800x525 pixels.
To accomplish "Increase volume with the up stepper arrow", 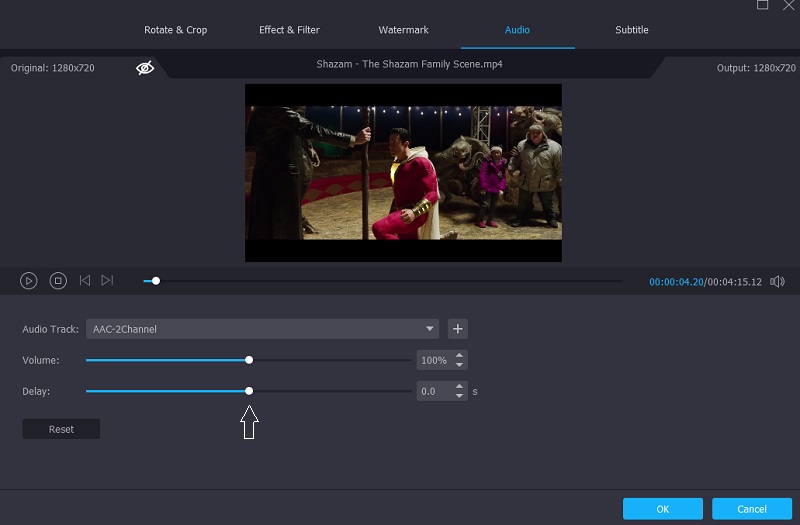I will 459,356.
